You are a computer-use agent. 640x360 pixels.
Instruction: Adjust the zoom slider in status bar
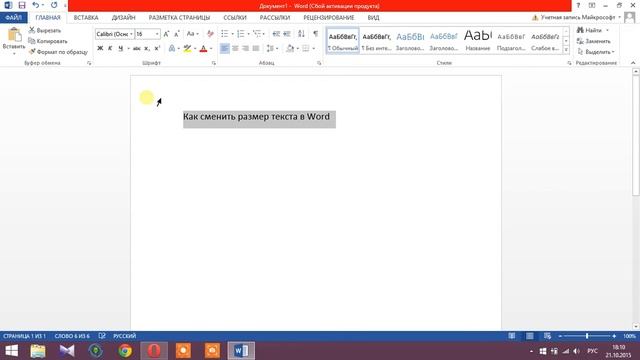tap(587, 336)
